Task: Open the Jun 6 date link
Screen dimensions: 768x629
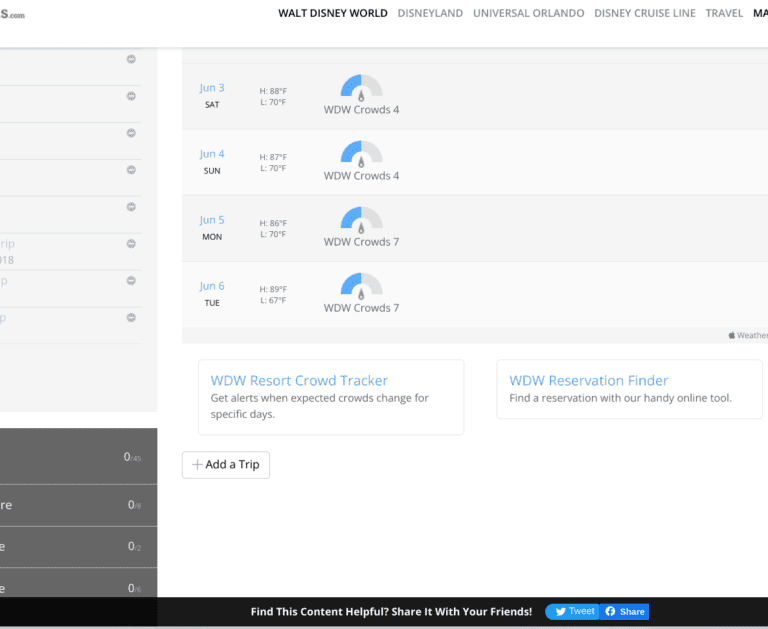Action: (x=212, y=286)
